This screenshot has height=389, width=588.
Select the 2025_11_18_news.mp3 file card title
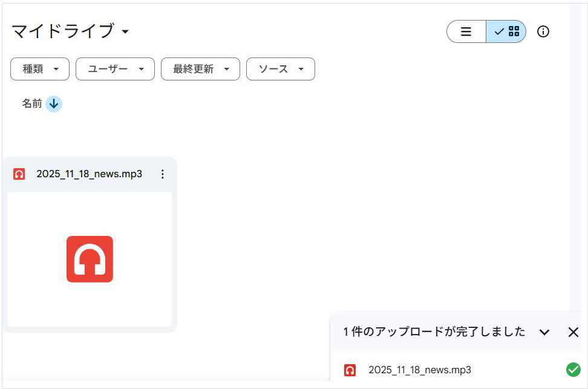coord(89,174)
